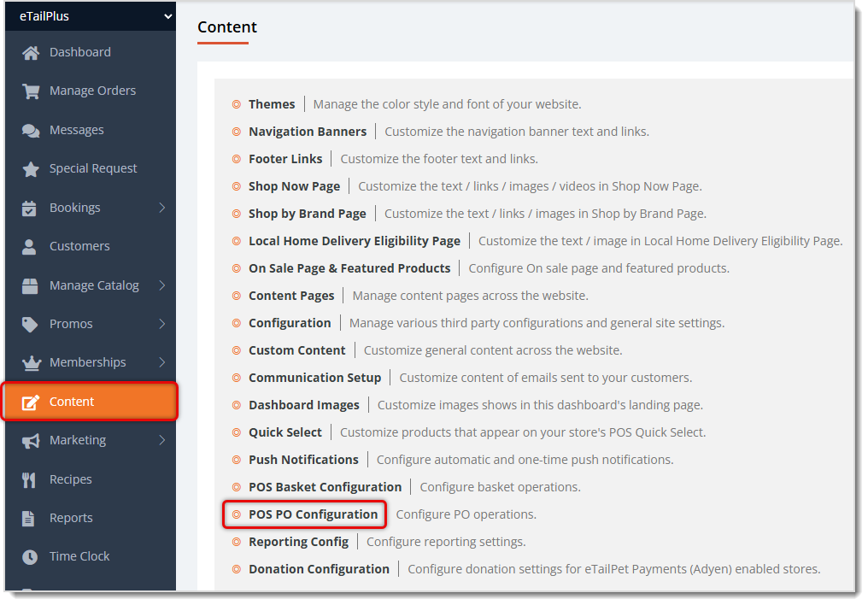
Task: Open the Footer Links settings link
Action: coord(285,159)
